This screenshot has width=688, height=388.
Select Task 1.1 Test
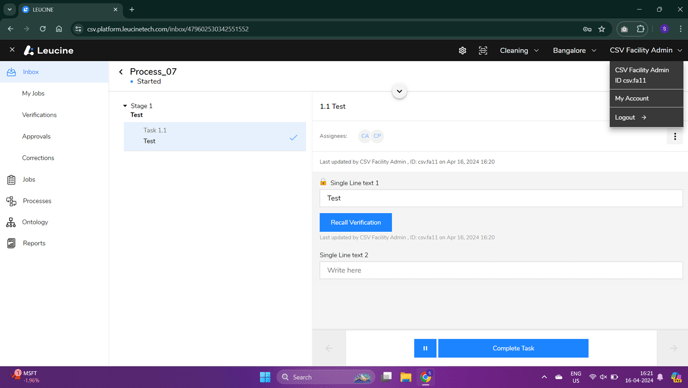click(215, 137)
